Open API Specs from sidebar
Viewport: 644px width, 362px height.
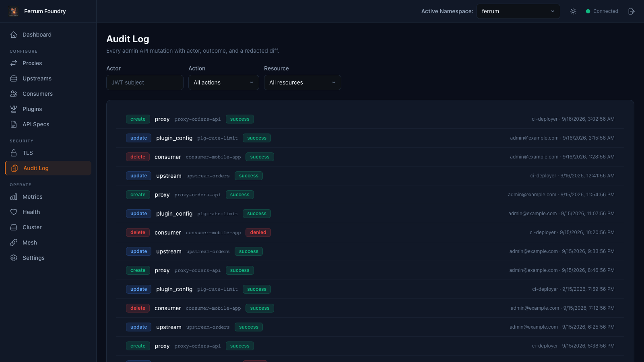[x=48, y=124]
